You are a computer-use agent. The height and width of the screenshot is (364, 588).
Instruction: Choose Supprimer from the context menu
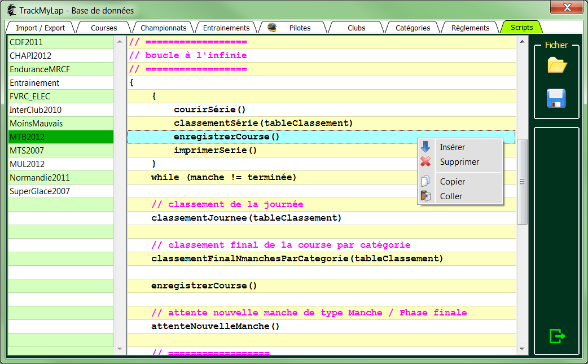pyautogui.click(x=461, y=162)
